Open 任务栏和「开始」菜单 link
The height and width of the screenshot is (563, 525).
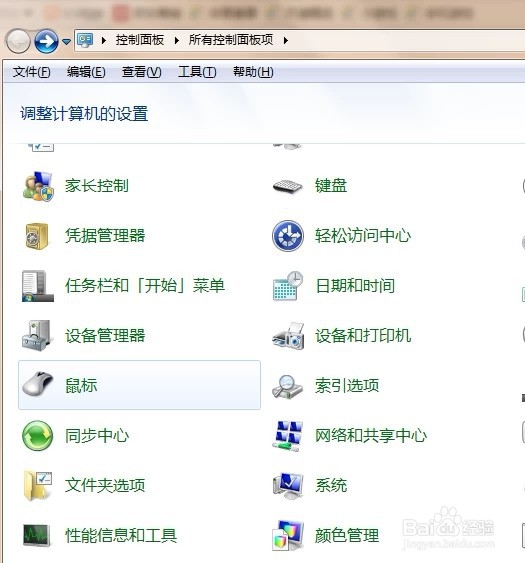click(x=145, y=286)
